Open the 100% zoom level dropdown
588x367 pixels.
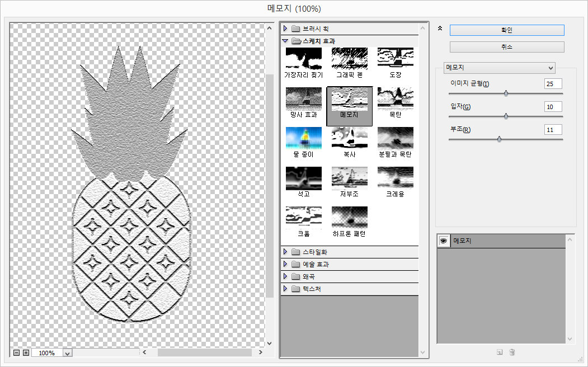pyautogui.click(x=68, y=353)
